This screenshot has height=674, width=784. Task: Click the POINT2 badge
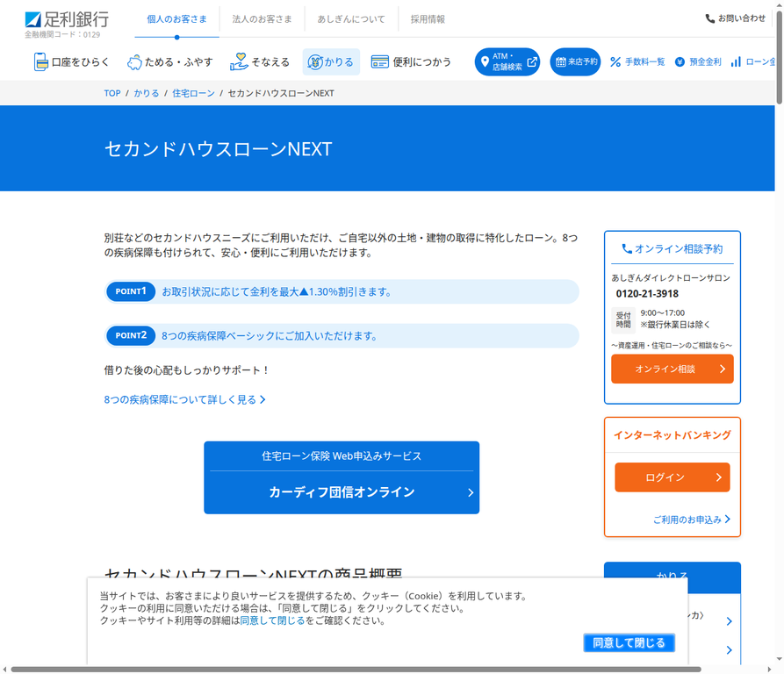click(x=131, y=335)
